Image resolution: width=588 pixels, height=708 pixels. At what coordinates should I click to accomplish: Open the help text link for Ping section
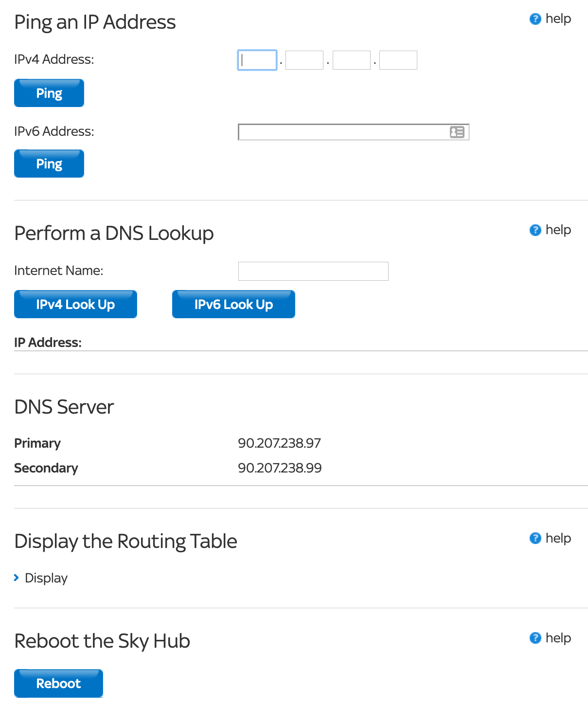point(558,19)
